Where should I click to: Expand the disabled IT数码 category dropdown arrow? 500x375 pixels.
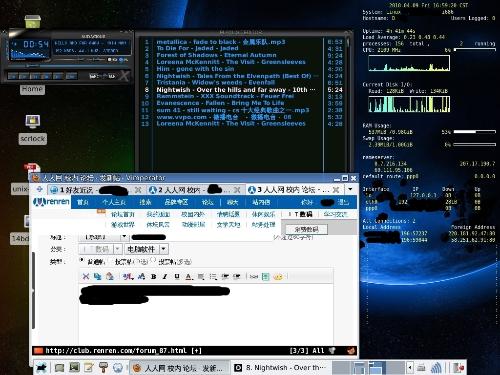pos(117,249)
